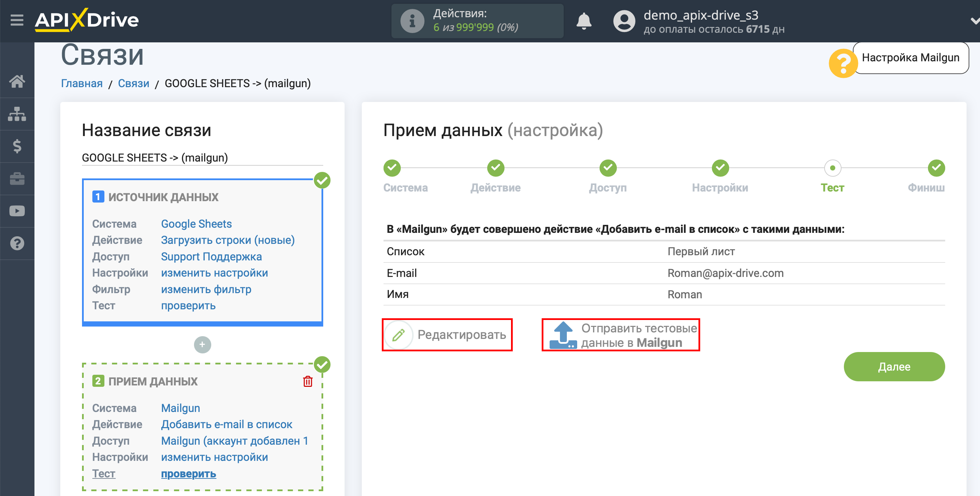The image size is (980, 496).
Task: Go to the Действие step
Action: (x=496, y=168)
